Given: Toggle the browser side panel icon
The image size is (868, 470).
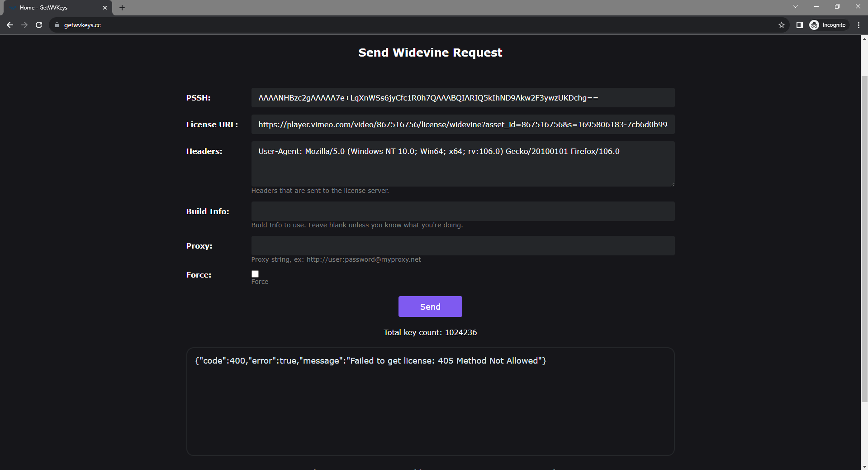Looking at the screenshot, I should click(x=799, y=25).
